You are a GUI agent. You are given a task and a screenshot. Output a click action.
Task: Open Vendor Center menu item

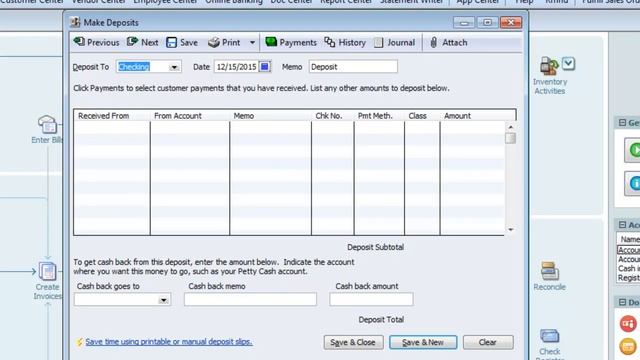pos(98,2)
